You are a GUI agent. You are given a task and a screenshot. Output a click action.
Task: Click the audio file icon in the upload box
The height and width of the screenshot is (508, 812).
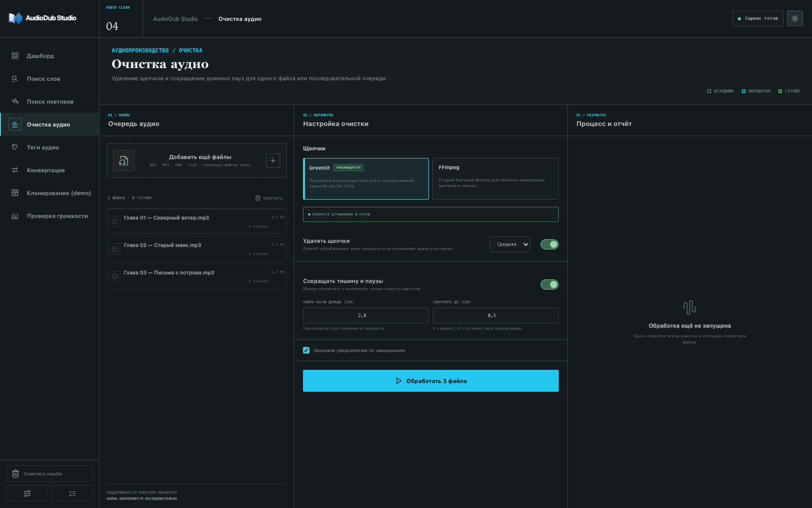click(124, 161)
